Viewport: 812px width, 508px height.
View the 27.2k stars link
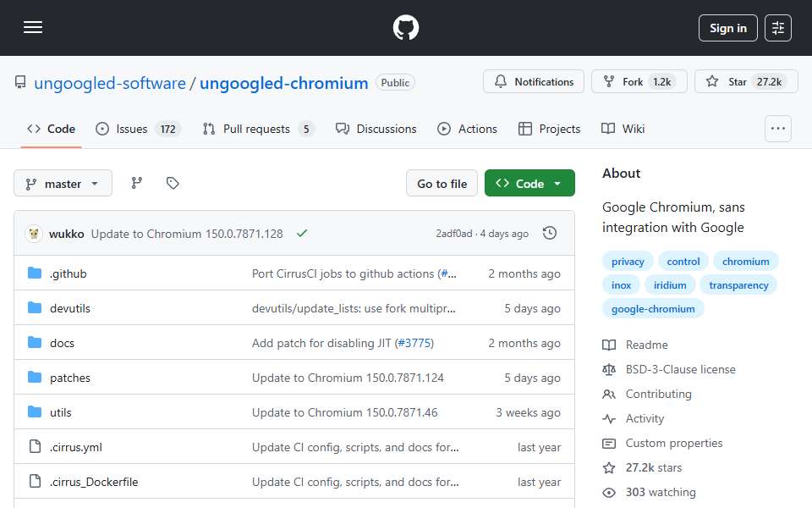pos(642,467)
